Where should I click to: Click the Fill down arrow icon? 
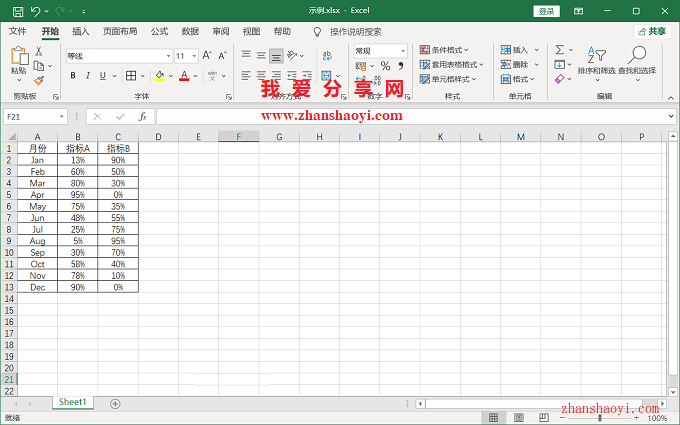click(x=559, y=65)
